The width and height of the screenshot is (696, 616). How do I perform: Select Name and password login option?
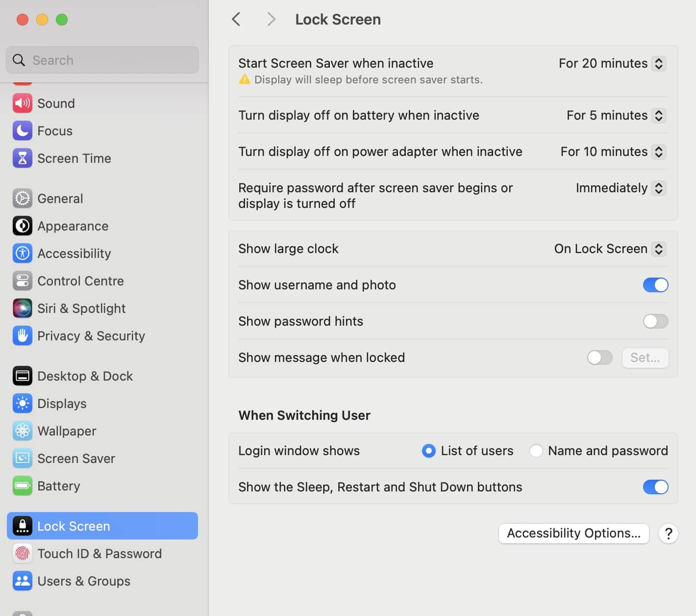point(536,450)
